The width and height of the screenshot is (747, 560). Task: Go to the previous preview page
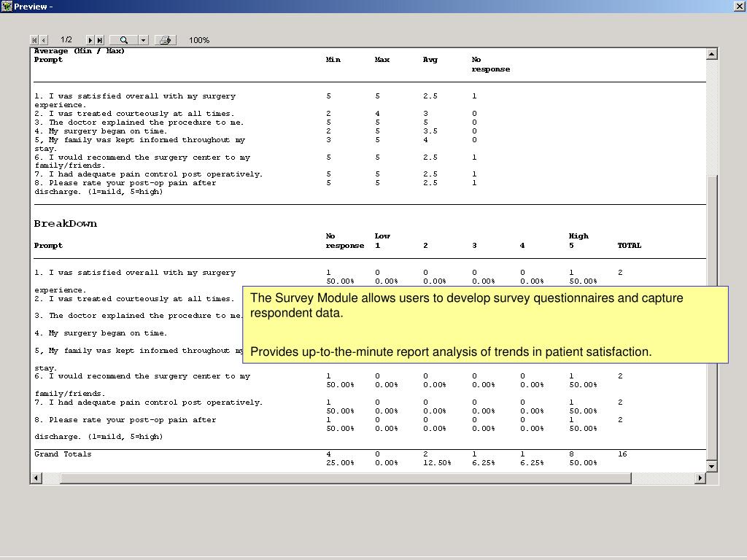pos(43,41)
